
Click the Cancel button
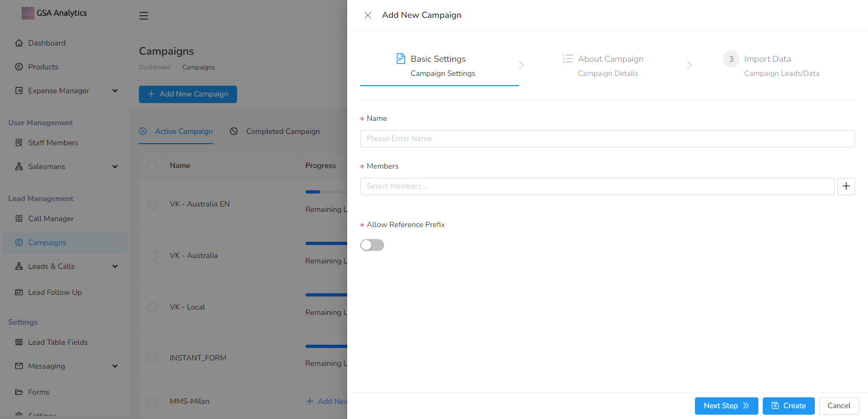coord(839,406)
